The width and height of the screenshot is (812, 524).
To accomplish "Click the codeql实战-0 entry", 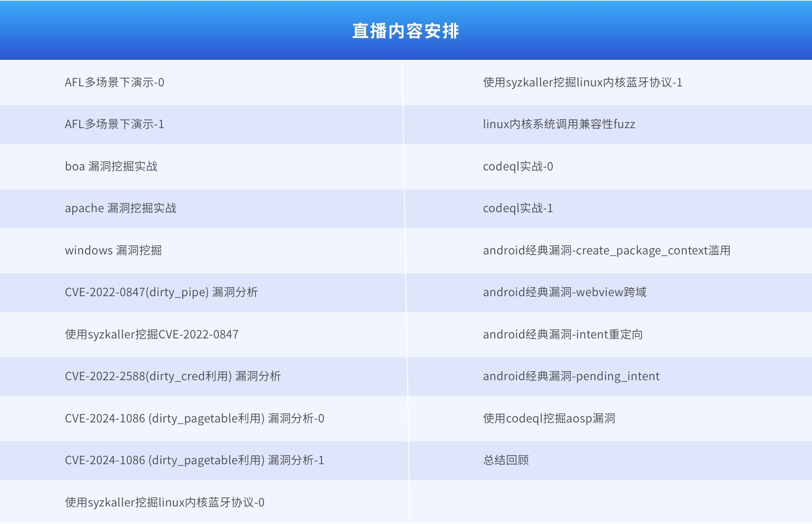I will pyautogui.click(x=518, y=167).
